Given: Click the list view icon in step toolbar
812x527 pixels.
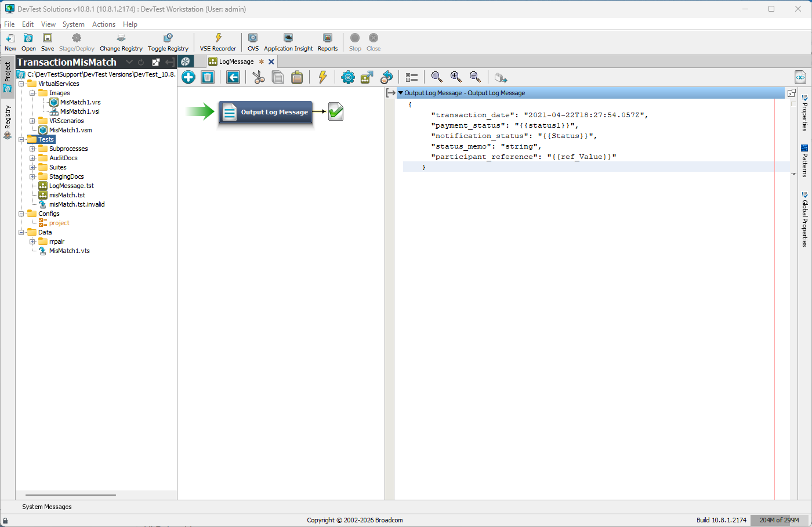Looking at the screenshot, I should point(412,77).
